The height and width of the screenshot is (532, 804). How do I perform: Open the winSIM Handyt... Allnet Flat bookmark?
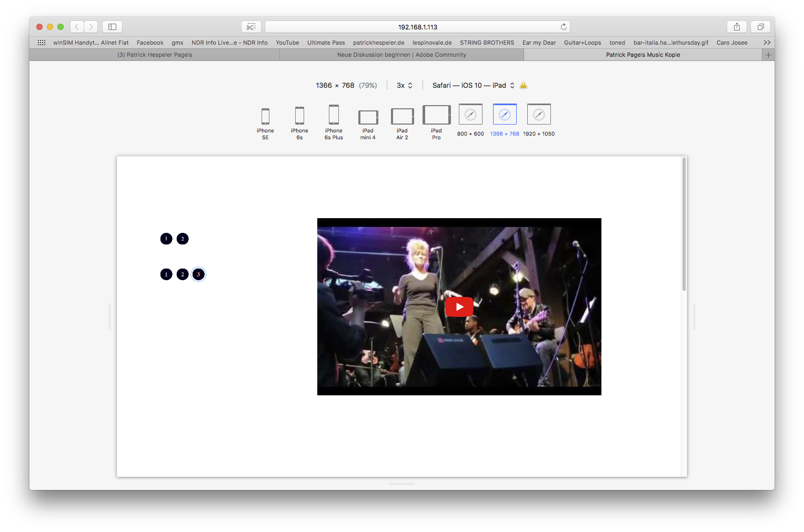pyautogui.click(x=91, y=43)
